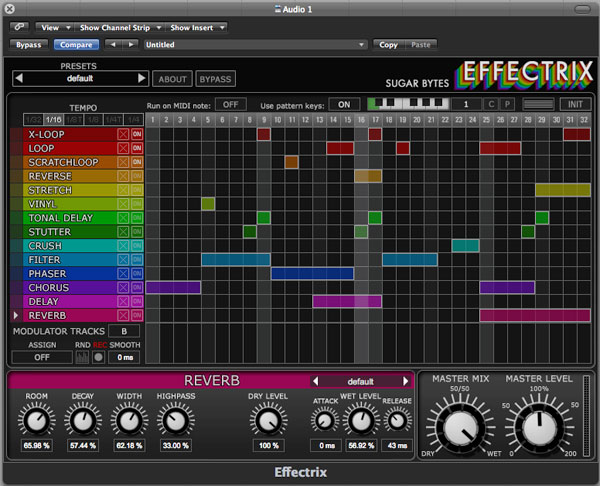Select next reverb preset arrow
The image size is (600, 486).
(x=406, y=381)
